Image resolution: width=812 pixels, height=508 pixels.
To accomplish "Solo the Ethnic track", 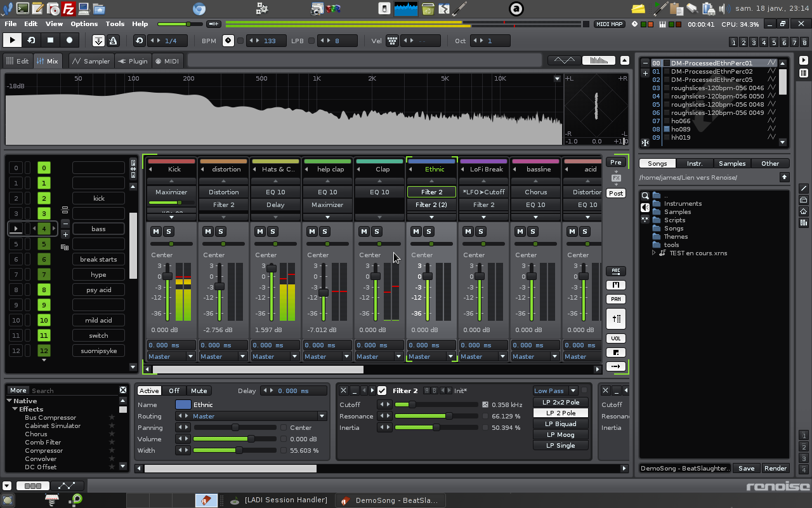I will tap(429, 232).
